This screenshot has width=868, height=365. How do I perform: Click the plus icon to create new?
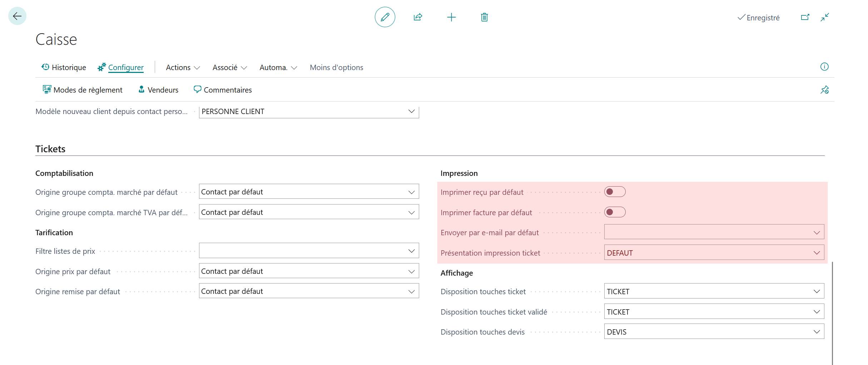[451, 17]
